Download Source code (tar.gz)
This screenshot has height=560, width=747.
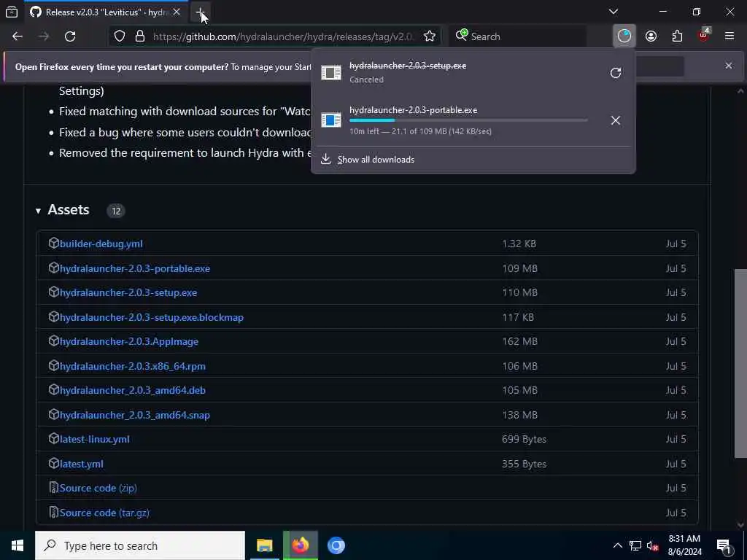[104, 513]
